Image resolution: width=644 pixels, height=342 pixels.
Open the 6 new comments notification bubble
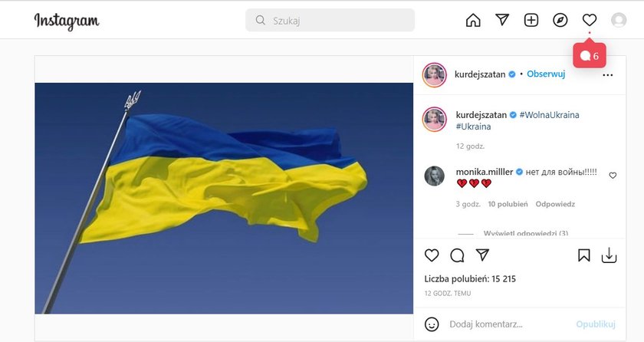pyautogui.click(x=590, y=55)
